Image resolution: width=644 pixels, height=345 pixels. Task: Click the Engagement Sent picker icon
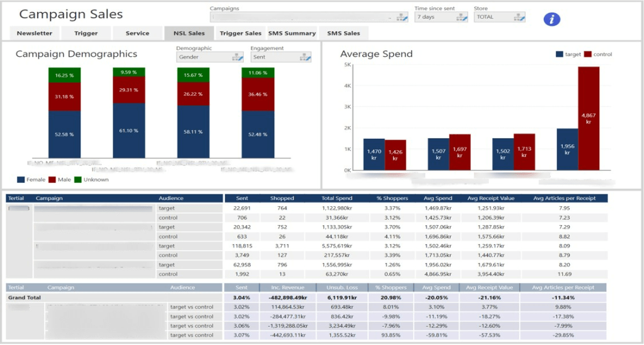pos(305,57)
